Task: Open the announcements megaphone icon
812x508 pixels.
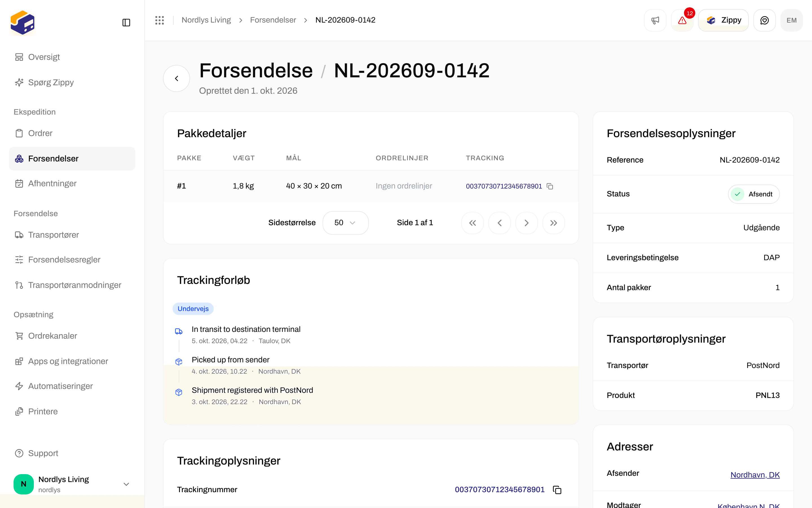Action: tap(655, 20)
